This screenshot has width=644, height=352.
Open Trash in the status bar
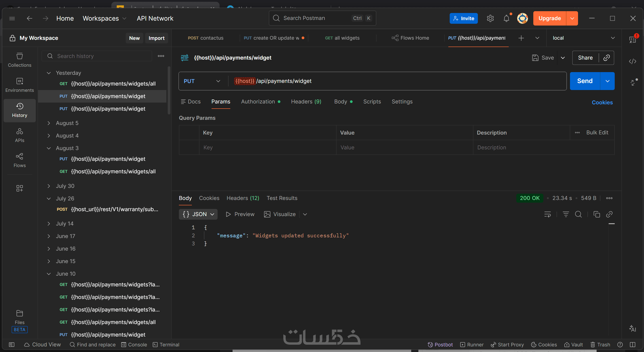point(600,345)
